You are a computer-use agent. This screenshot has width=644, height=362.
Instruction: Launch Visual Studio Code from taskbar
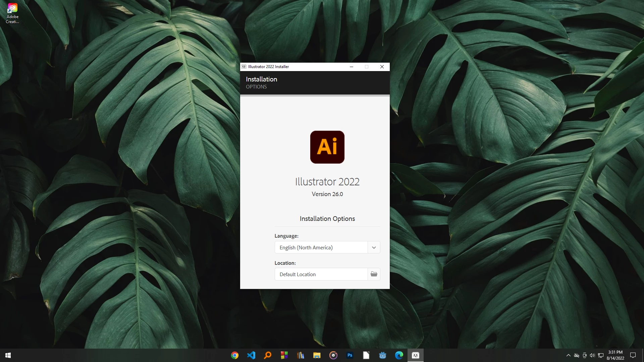tap(251, 355)
